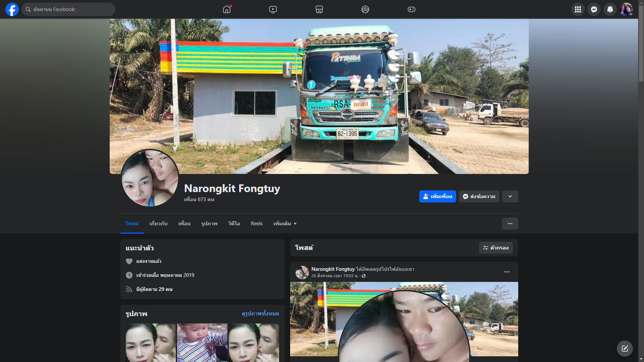Open the baby photo thumbnail

coord(202,342)
